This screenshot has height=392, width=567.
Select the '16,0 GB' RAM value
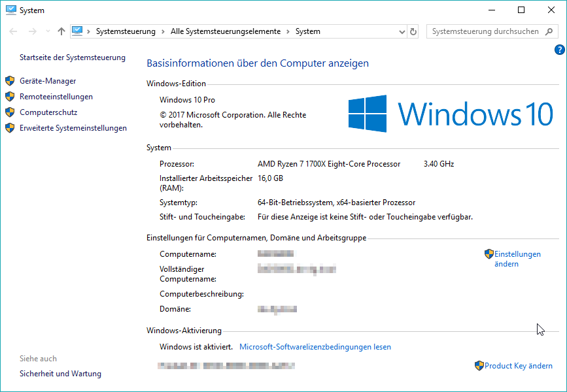[270, 178]
